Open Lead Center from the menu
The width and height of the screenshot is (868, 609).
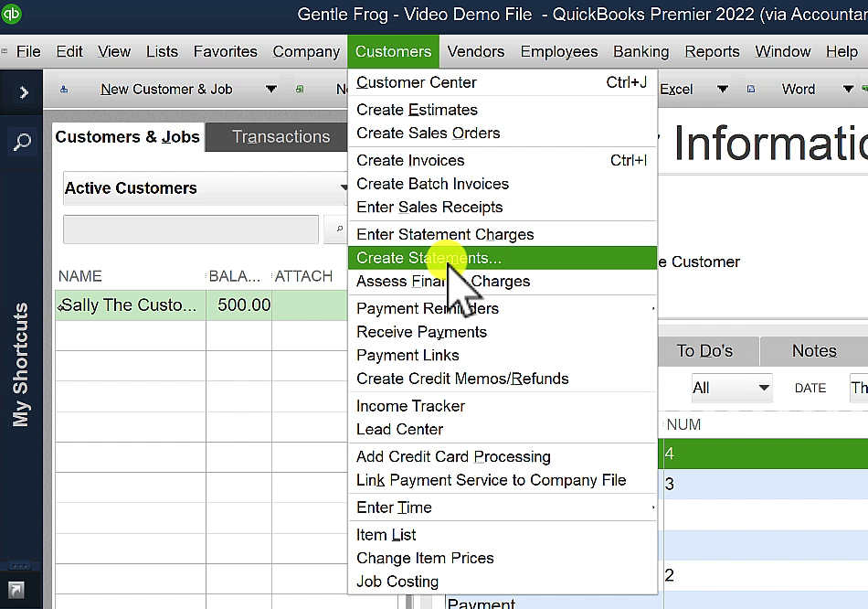pyautogui.click(x=503, y=430)
